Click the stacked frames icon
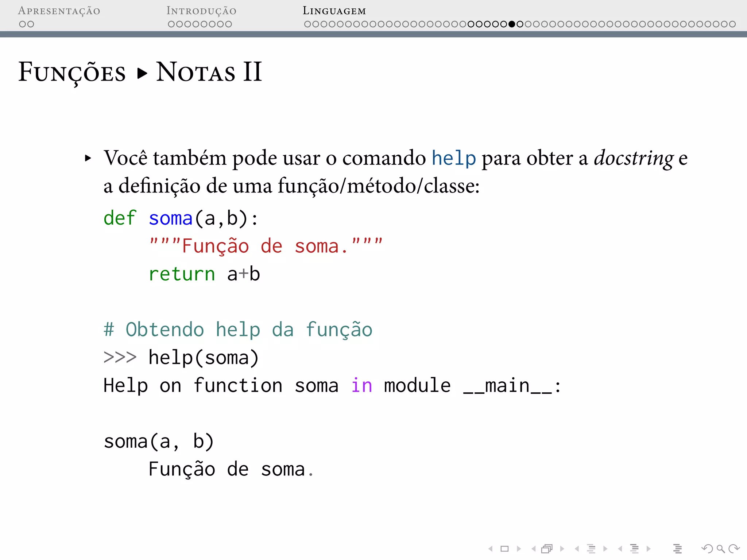Image resolution: width=747 pixels, height=560 pixels. [x=547, y=549]
